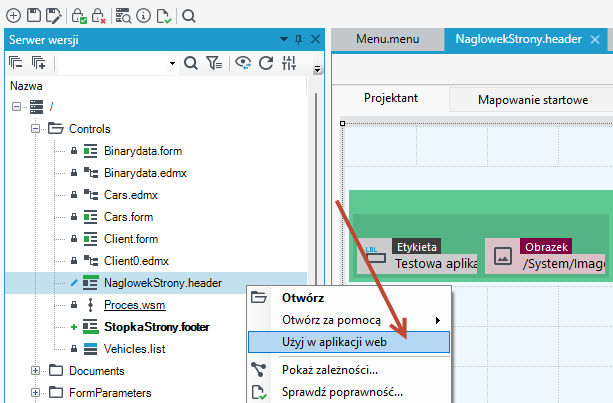Switch to the Mapowanie startowe tab
Screen dimensions: 613x403
533,100
